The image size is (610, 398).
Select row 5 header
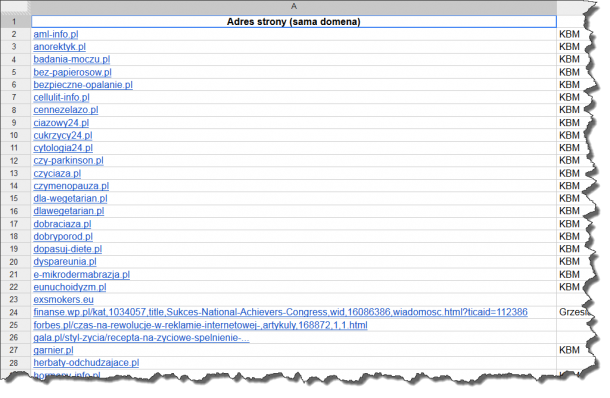pyautogui.click(x=15, y=72)
